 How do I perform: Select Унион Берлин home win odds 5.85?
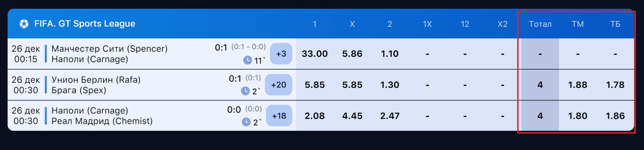coord(315,85)
